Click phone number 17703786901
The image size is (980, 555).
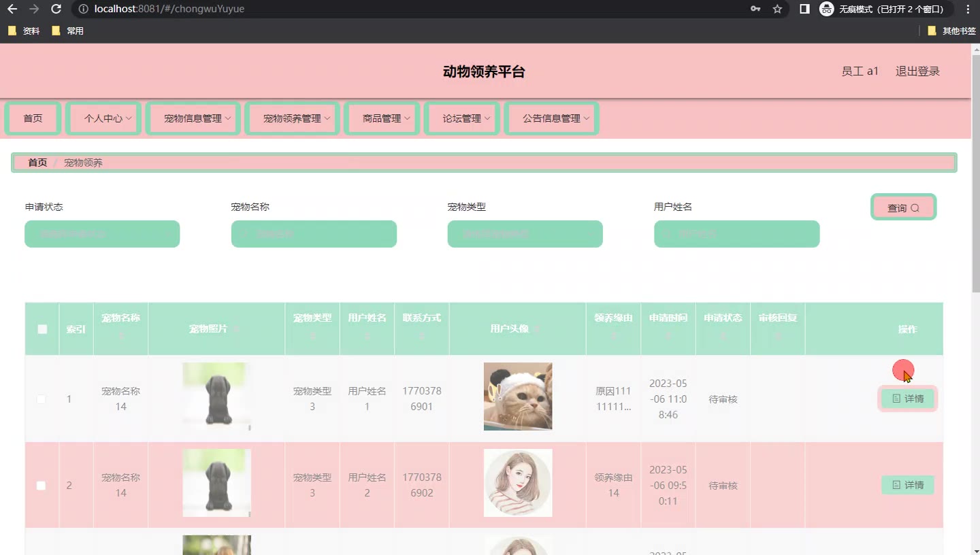point(422,399)
